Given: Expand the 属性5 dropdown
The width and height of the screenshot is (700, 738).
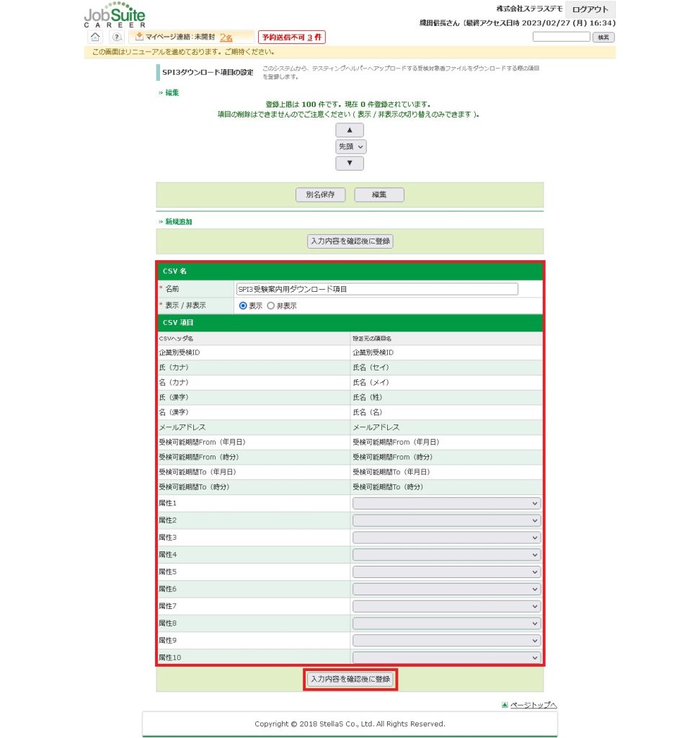Looking at the screenshot, I should (x=446, y=572).
